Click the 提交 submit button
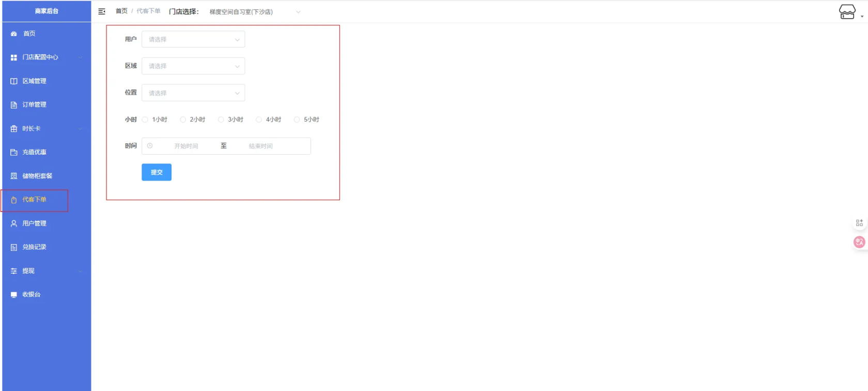The image size is (868, 391). [x=157, y=172]
